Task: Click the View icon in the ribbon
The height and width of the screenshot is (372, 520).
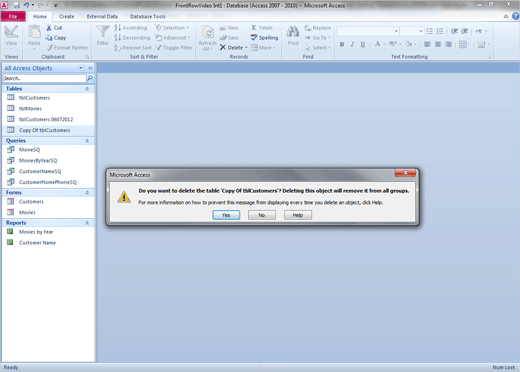Action: pyautogui.click(x=11, y=32)
